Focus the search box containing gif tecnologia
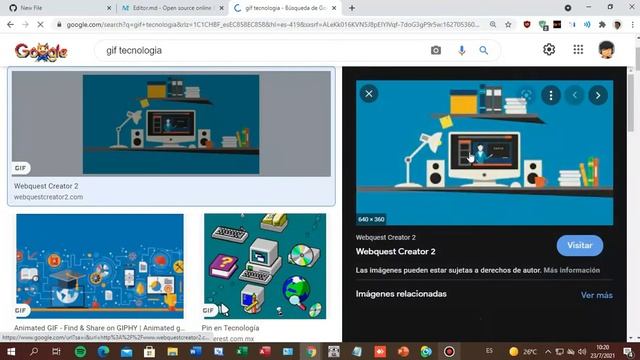The height and width of the screenshot is (360, 640). (261, 50)
